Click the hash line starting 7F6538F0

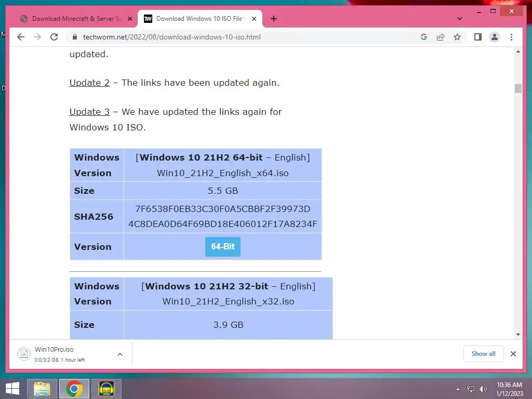[x=222, y=209]
